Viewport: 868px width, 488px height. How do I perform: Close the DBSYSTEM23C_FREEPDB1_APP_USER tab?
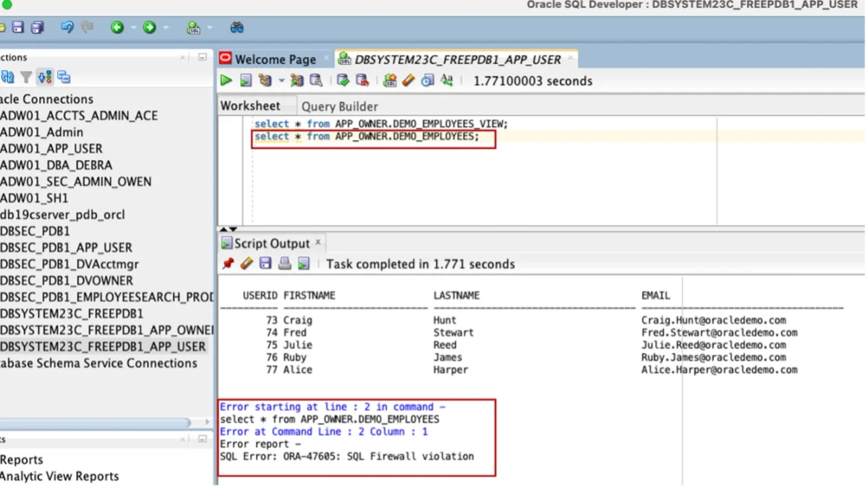pyautogui.click(x=570, y=58)
